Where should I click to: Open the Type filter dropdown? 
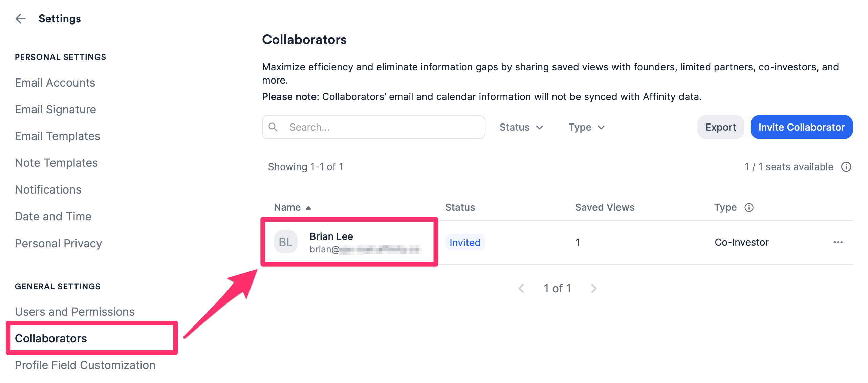click(586, 127)
